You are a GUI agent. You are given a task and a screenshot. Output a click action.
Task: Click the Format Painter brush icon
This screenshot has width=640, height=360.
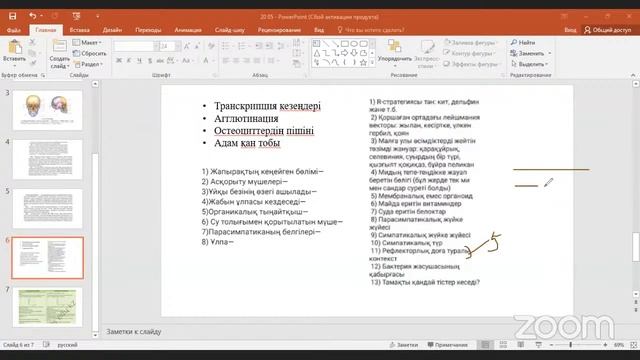coord(33,63)
